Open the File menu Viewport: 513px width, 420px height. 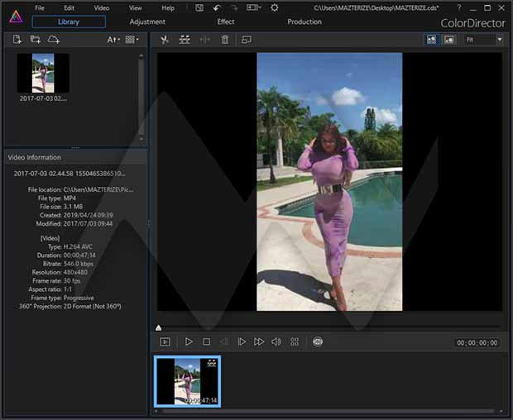[x=40, y=7]
